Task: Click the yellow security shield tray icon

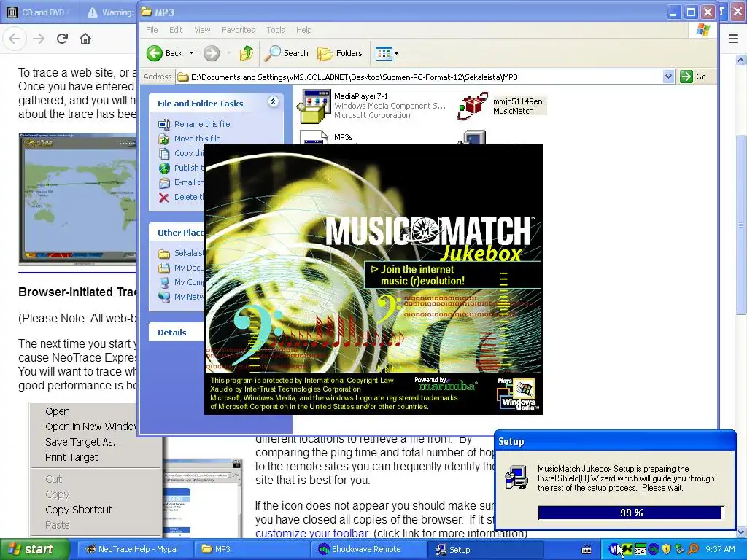Action: (x=666, y=549)
